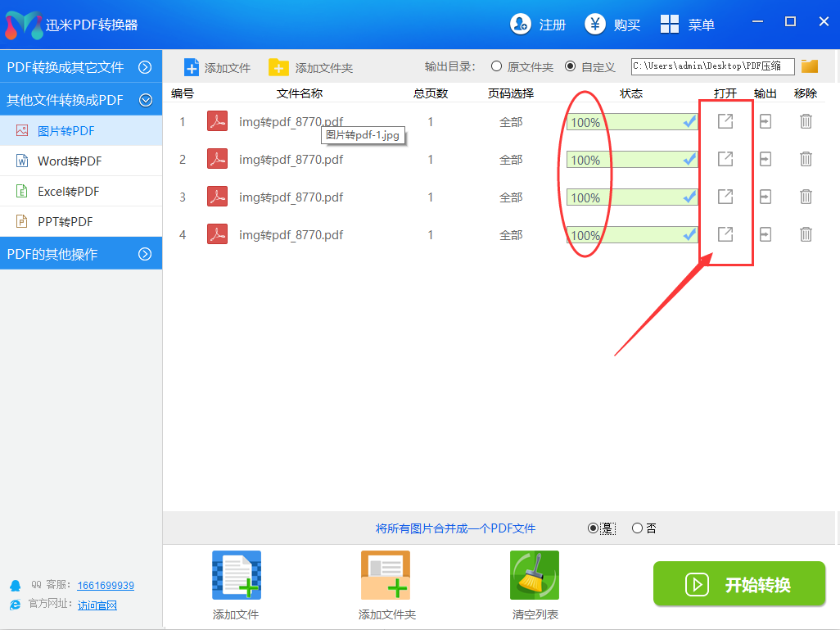Choose 原文件夹 as output directory
840x630 pixels.
[498, 66]
